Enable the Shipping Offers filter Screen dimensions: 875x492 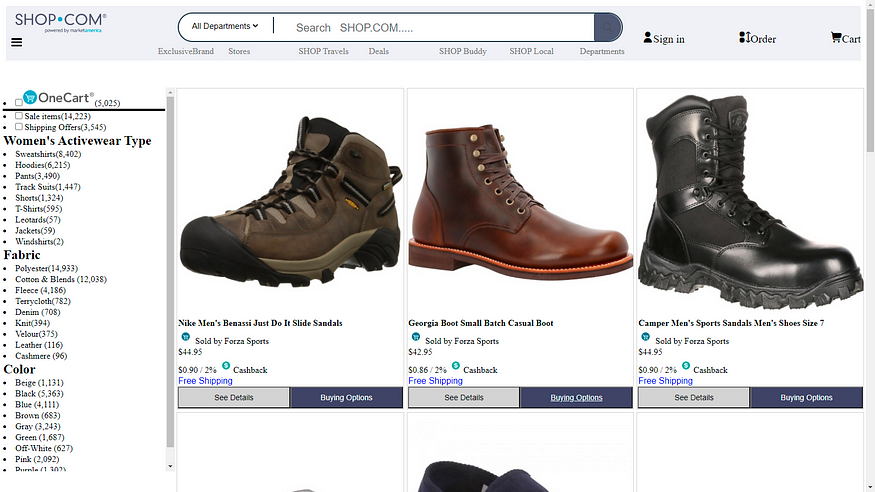pyautogui.click(x=18, y=127)
